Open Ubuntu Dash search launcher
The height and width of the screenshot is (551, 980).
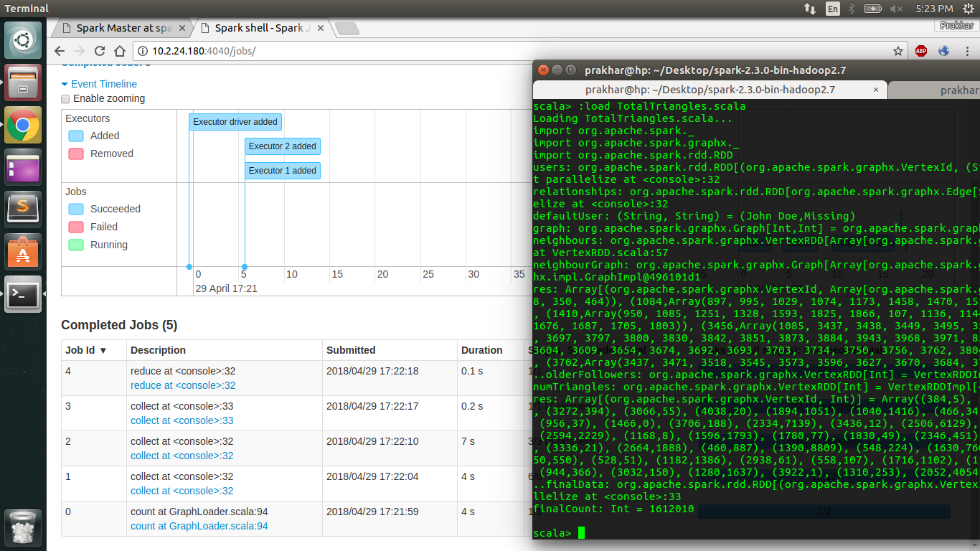pos(24,40)
